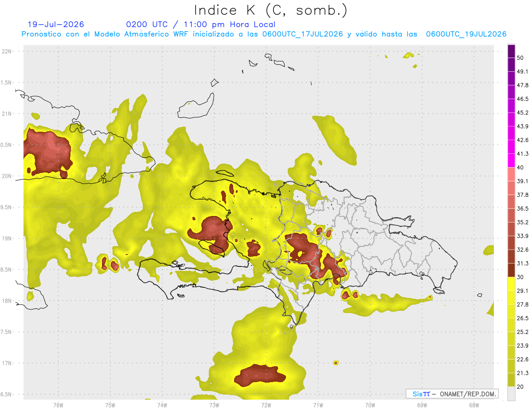Click the "20N" latitude label
Image resolution: width=532 pixels, height=411 pixels.
[7, 176]
